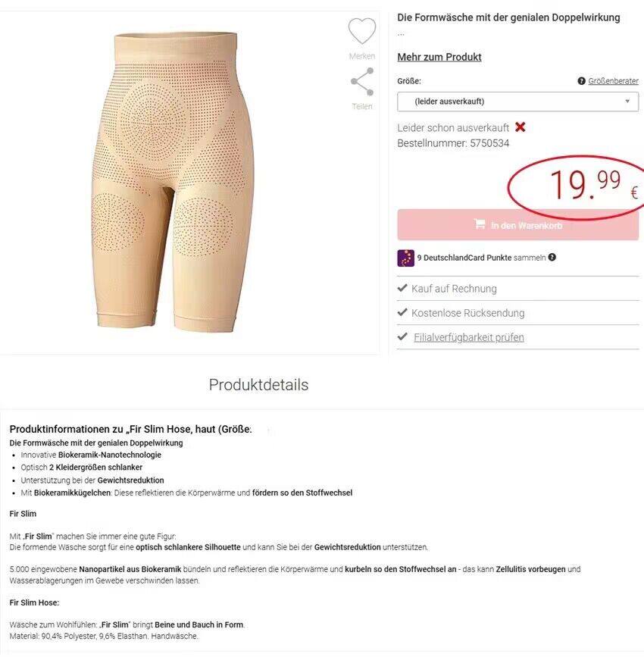Click the red X sold-out icon

point(520,127)
